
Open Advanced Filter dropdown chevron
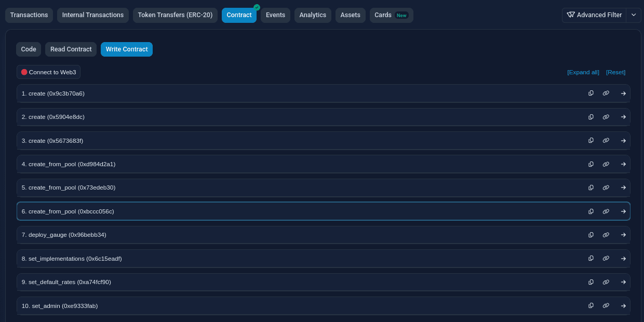pos(634,15)
